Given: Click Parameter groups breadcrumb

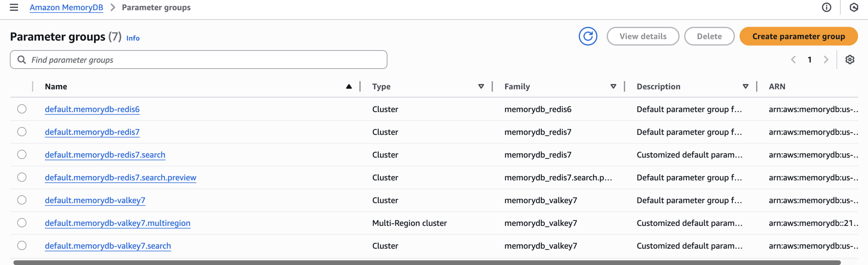Looking at the screenshot, I should click(x=156, y=8).
